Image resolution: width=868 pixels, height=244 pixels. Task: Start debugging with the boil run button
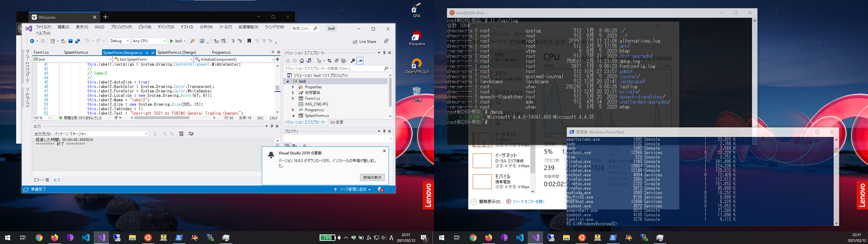pos(176,41)
